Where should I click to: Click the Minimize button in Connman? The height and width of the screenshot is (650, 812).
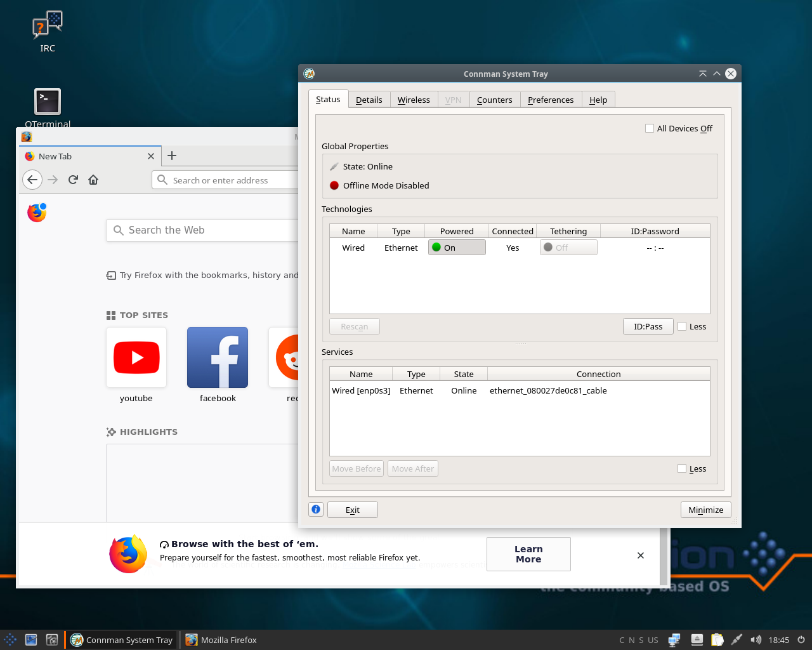(706, 510)
